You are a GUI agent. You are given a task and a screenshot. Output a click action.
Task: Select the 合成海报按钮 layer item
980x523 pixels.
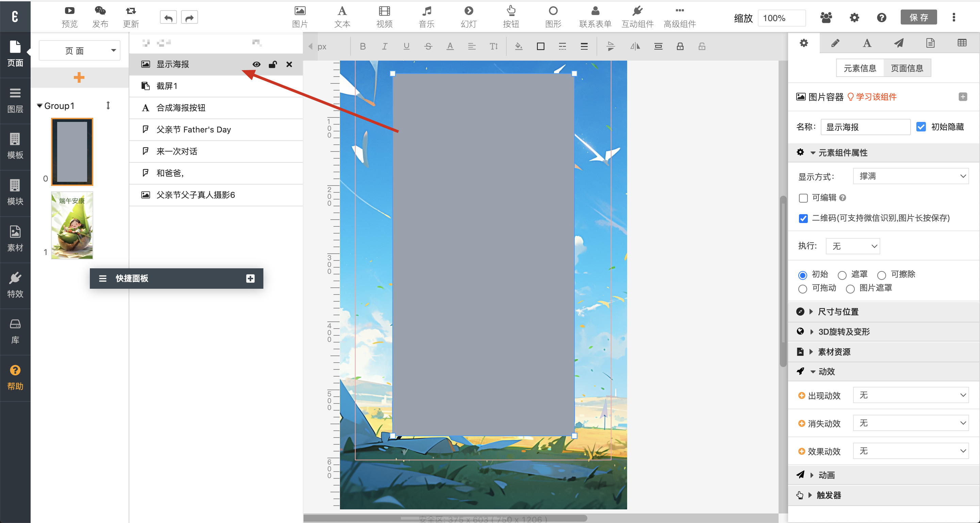pos(181,108)
